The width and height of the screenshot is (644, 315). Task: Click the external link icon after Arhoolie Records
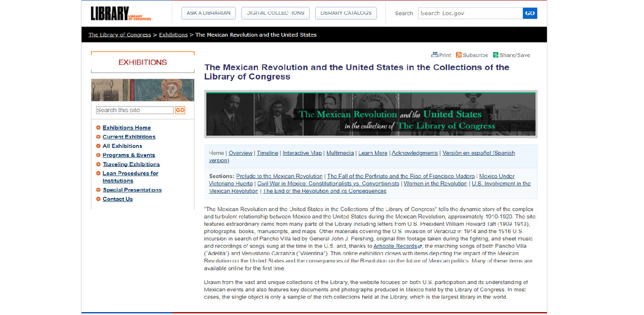(x=419, y=247)
